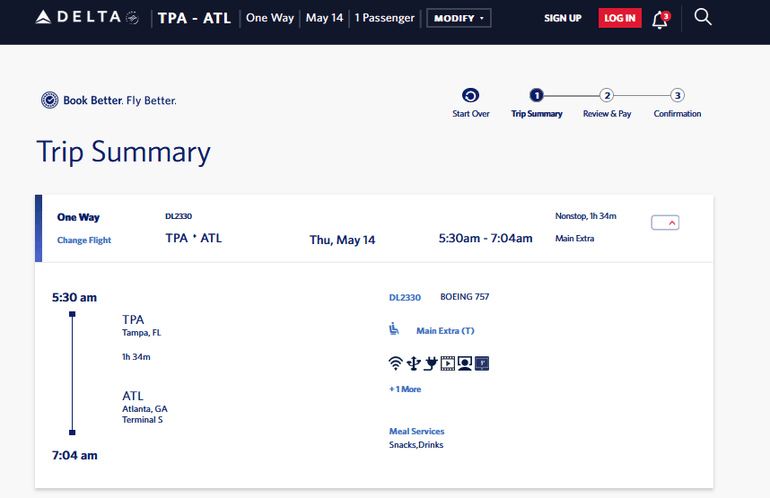Click the personal screen entertainment icon
The height and width of the screenshot is (498, 770).
[465, 363]
